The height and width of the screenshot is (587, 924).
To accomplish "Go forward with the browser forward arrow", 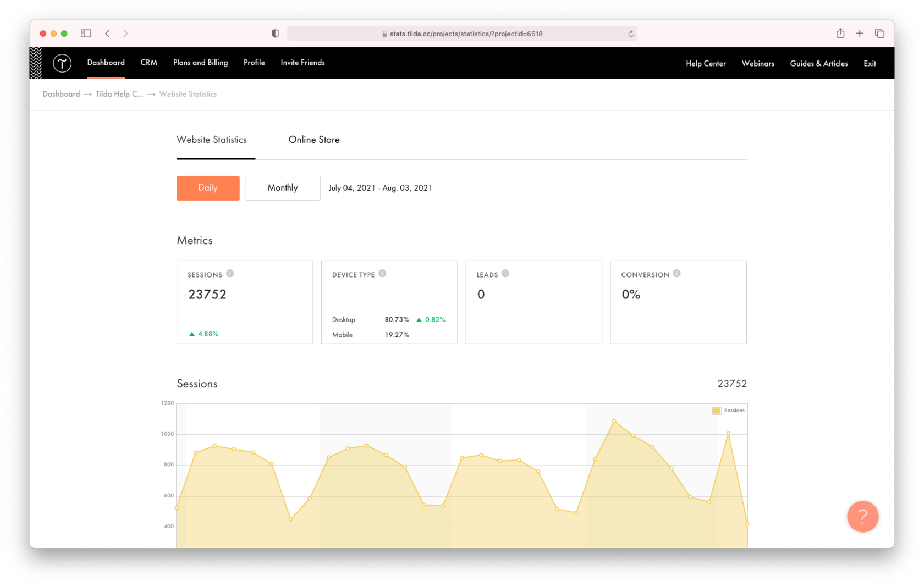I will pyautogui.click(x=125, y=34).
